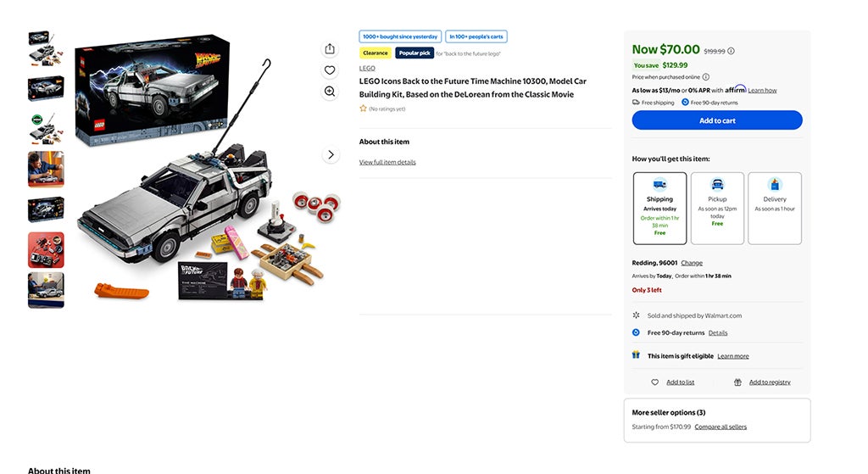Click the gift icon for gift eligible
Viewport: 868px width, 474px height.
coord(636,355)
